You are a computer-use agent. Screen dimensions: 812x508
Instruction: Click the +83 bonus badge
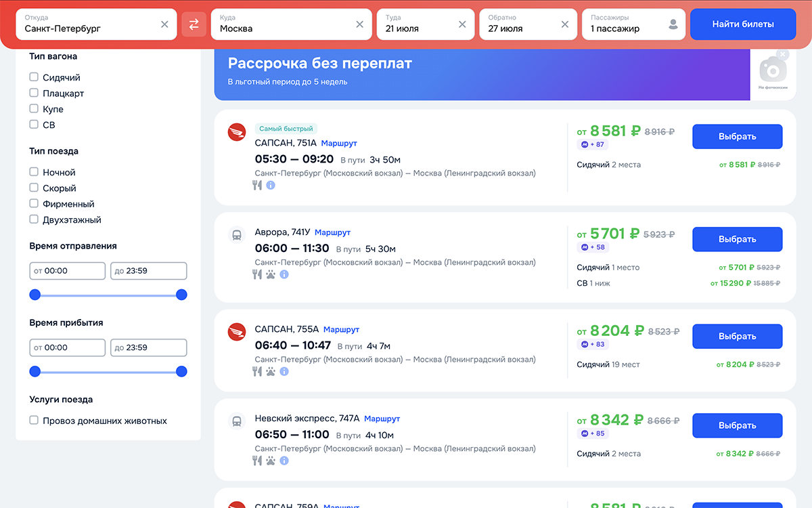coord(593,344)
